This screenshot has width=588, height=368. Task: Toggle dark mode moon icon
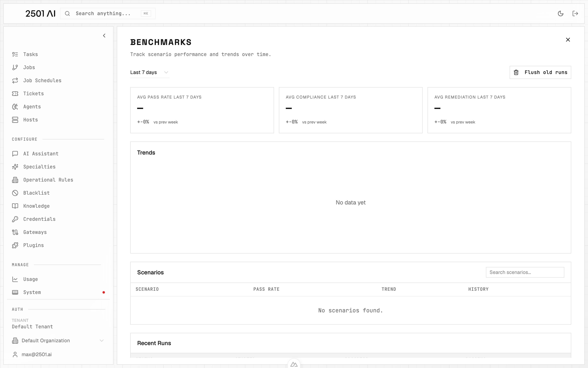click(x=561, y=13)
